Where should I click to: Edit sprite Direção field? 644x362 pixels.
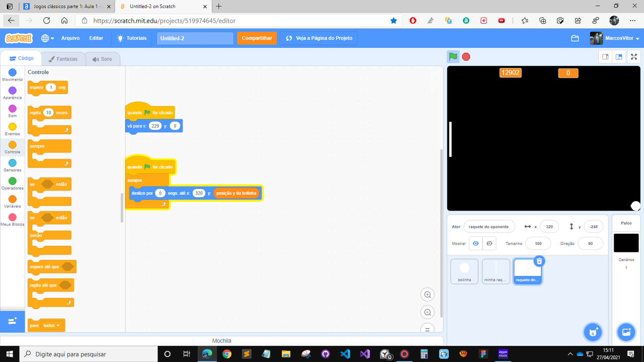[x=591, y=243]
